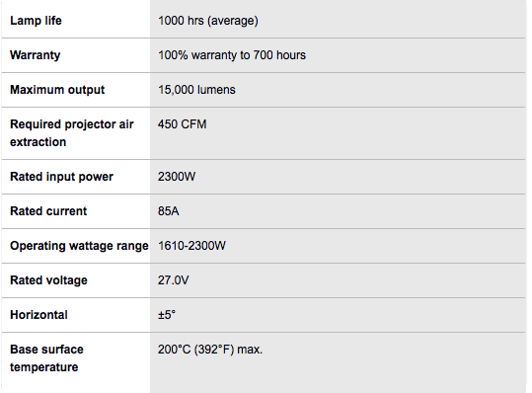Select the 1000 hrs (average) value

click(x=208, y=21)
